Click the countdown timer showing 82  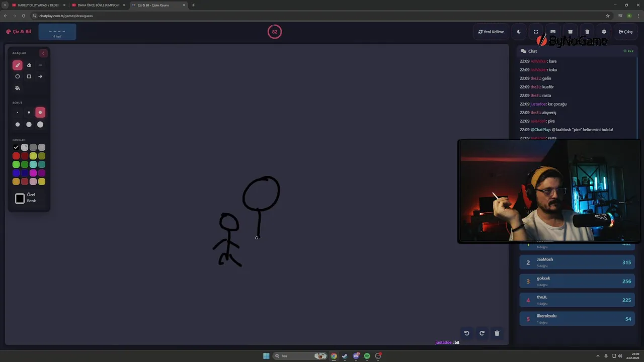[275, 32]
